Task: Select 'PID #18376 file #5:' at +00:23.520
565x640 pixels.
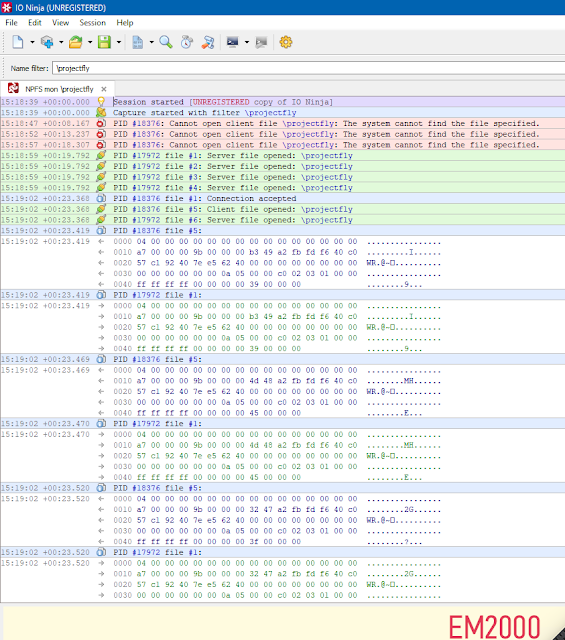Action: 158,488
